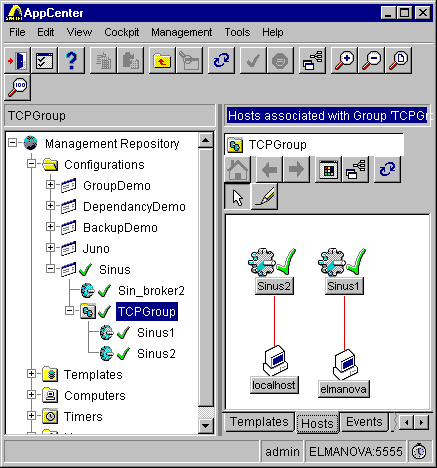Image resolution: width=437 pixels, height=468 pixels.
Task: Click the elmanova label button
Action: [344, 389]
